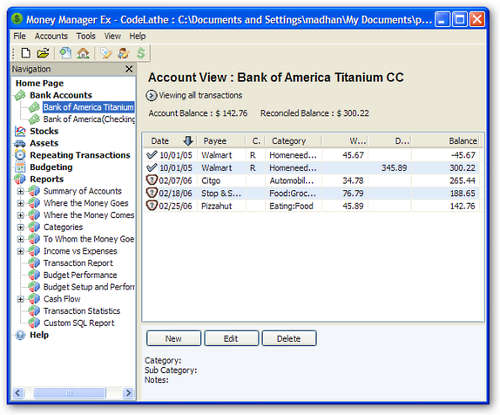This screenshot has height=415, width=500.
Task: Toggle status icon of Citgo transaction
Action: pyautogui.click(x=152, y=180)
